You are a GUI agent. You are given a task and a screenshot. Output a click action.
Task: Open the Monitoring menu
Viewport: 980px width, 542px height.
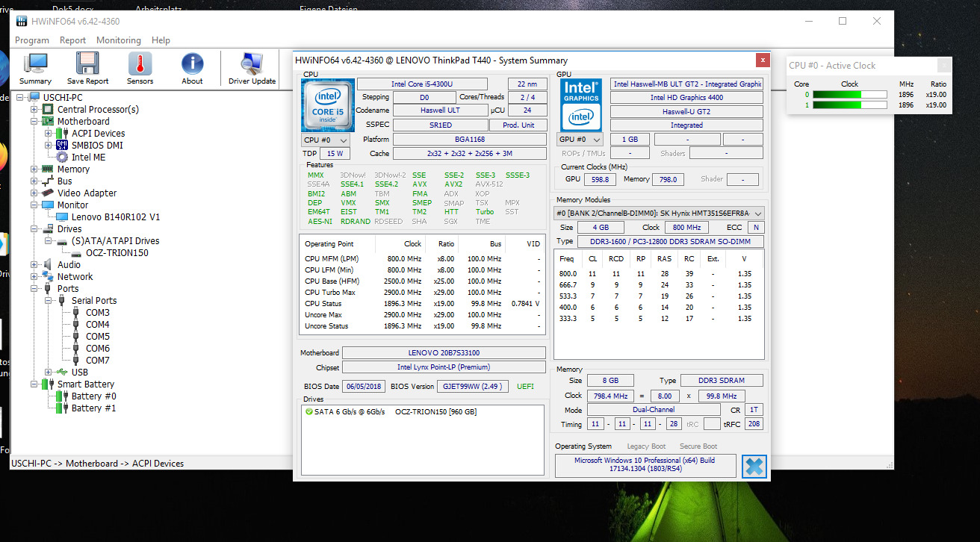click(x=118, y=40)
